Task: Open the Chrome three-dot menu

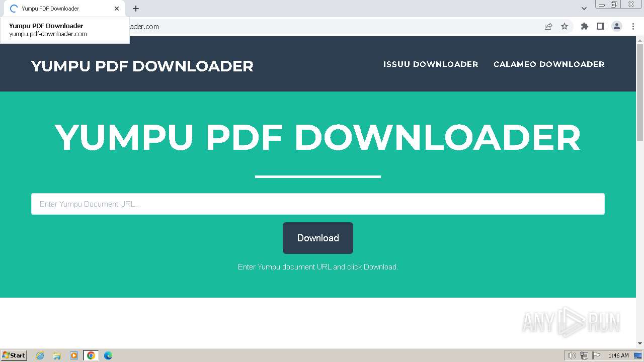Action: click(633, 27)
